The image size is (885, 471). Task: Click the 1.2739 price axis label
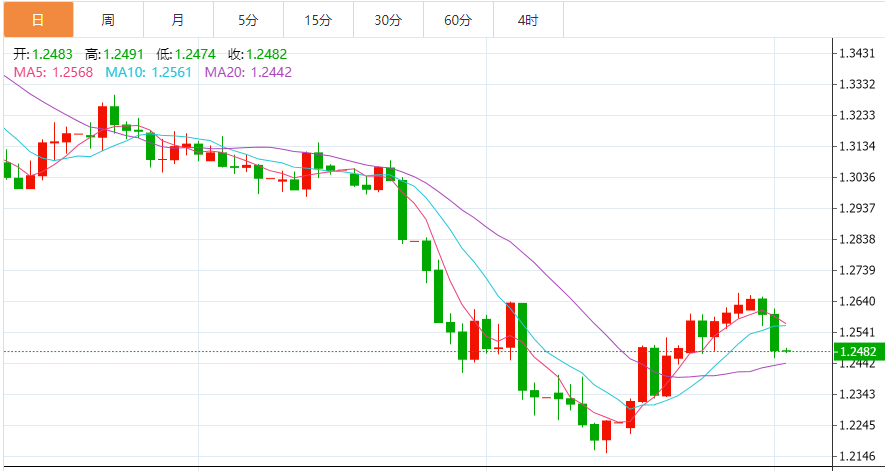tap(857, 271)
